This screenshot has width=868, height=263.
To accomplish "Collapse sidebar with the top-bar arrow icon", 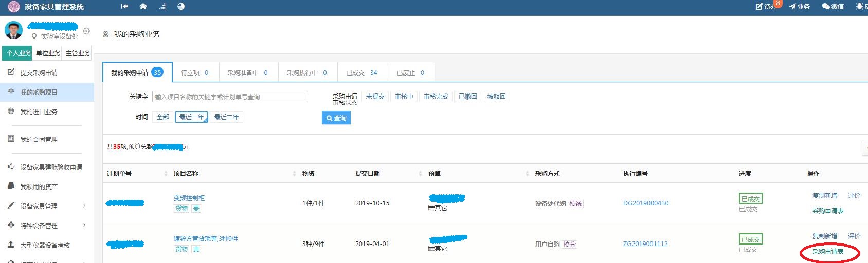I will 124,7.
